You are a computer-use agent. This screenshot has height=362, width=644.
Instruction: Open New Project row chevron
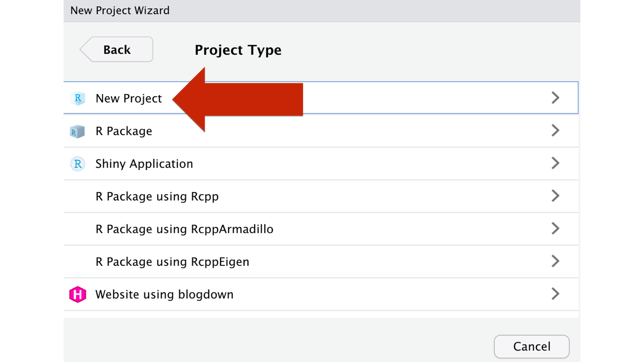click(x=555, y=98)
